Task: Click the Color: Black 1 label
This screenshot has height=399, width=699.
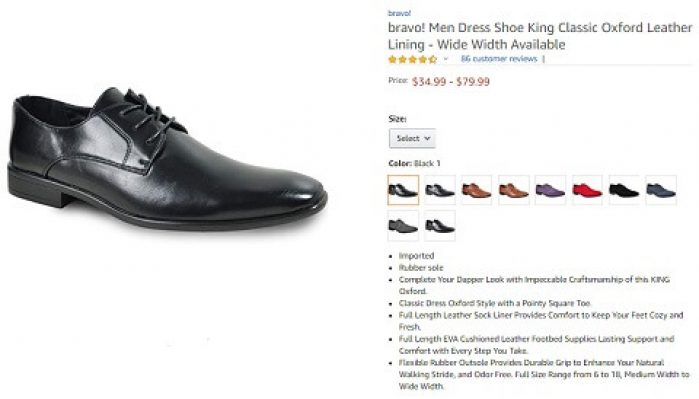Action: pyautogui.click(x=414, y=164)
